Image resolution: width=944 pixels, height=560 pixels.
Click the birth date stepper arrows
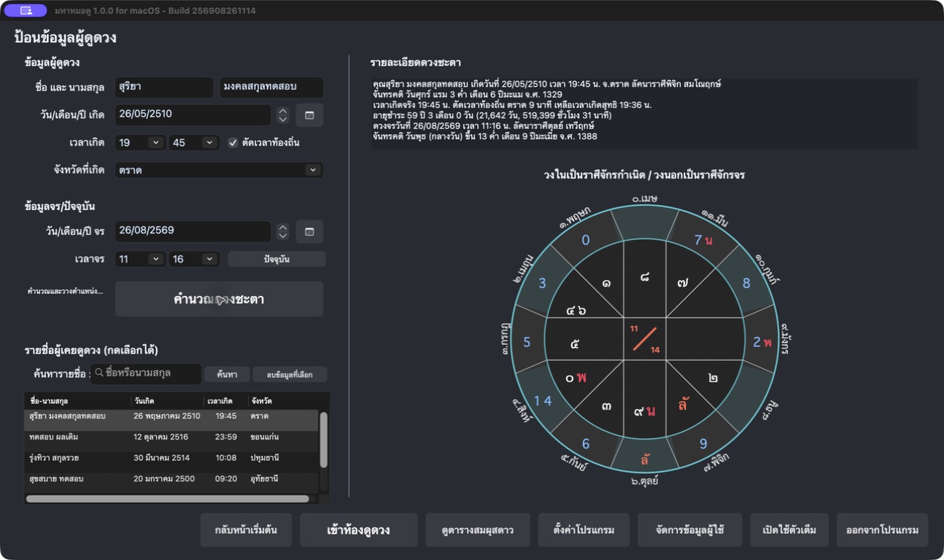pos(282,115)
